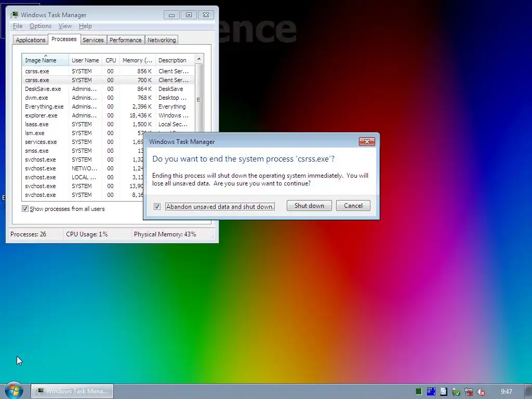Viewport: 532px width, 399px height.
Task: Select the svchost.exe row owned by NETWO...
Action: coord(83,168)
